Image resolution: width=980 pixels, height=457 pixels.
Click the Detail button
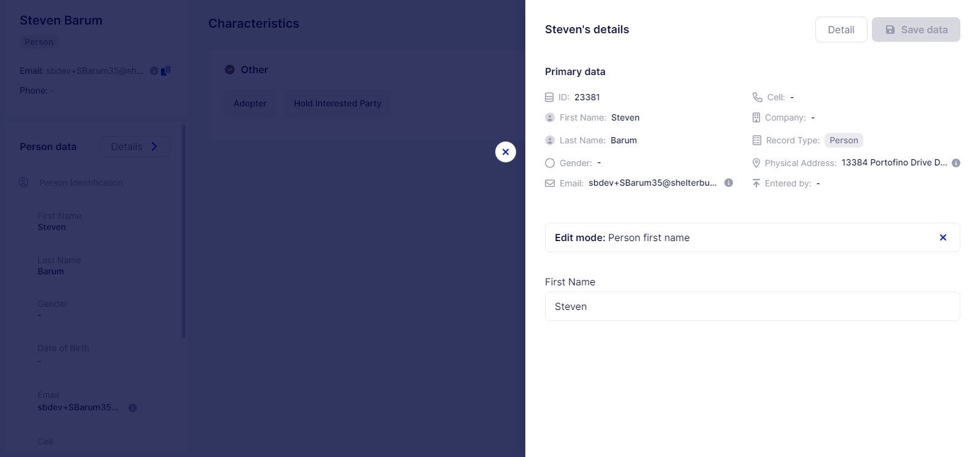[x=841, y=30]
